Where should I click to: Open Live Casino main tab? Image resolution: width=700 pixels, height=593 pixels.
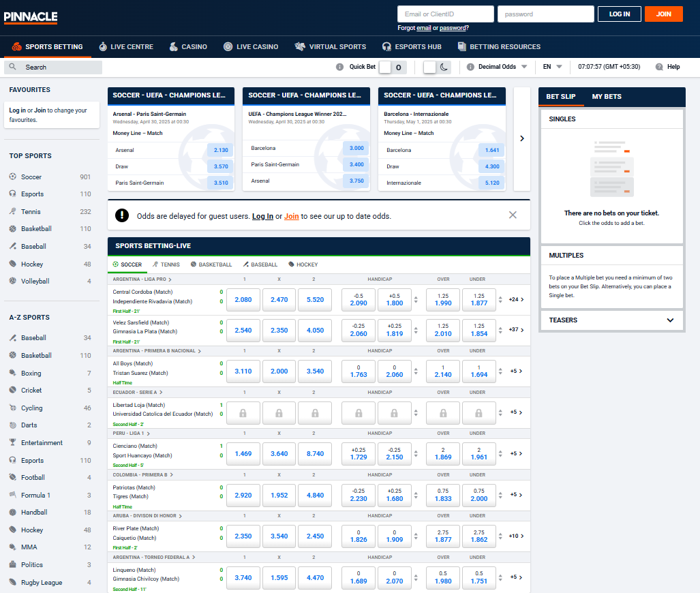(x=251, y=46)
